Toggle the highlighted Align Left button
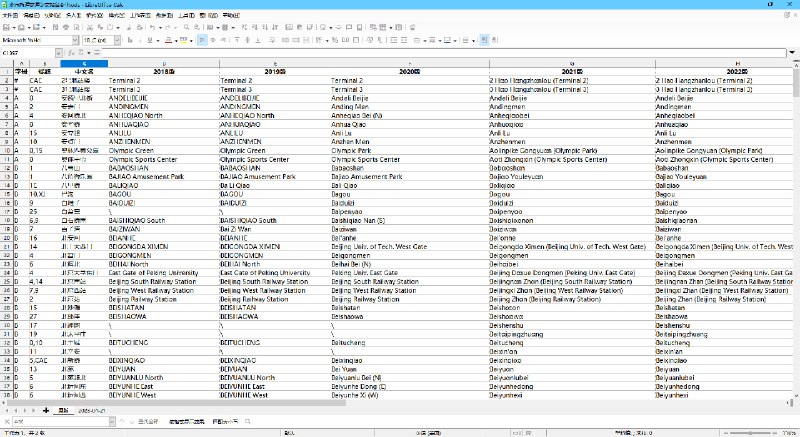 pyautogui.click(x=203, y=40)
